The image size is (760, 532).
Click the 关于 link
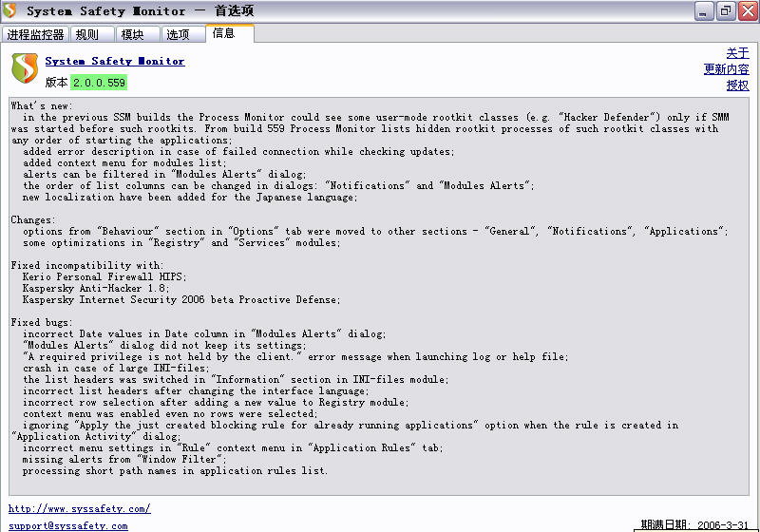(x=737, y=53)
